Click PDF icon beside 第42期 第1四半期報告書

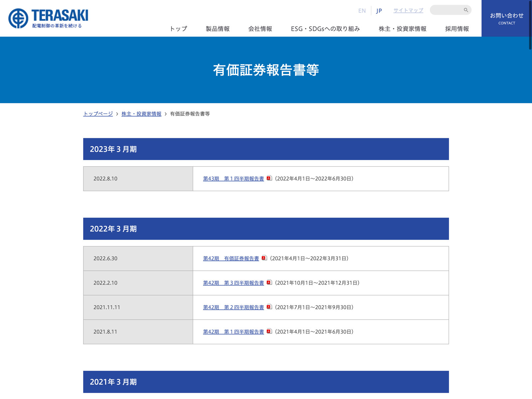click(x=269, y=332)
